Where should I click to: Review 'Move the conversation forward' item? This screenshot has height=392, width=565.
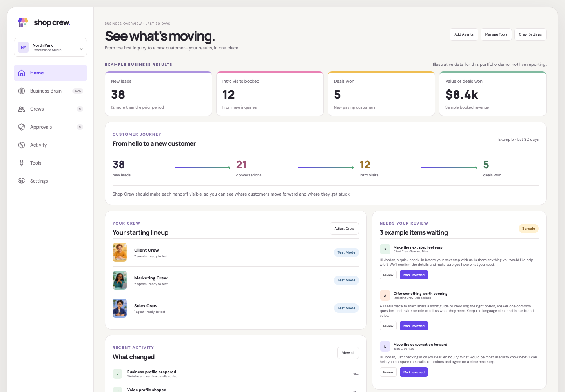[388, 372]
